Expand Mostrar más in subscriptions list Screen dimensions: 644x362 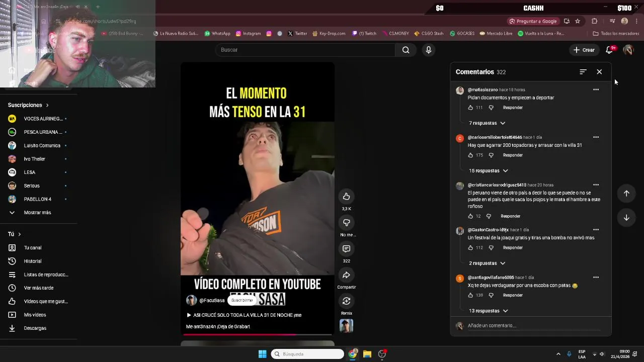pos(38,212)
